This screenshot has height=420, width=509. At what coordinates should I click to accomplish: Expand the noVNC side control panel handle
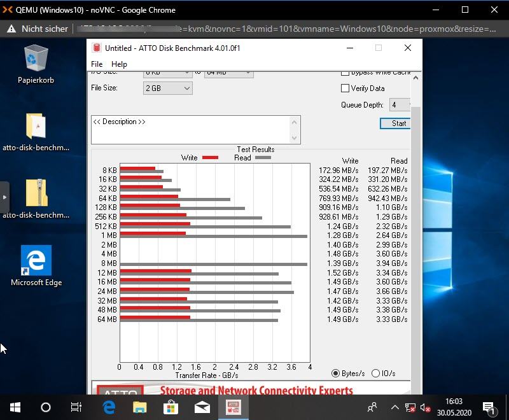(4, 197)
